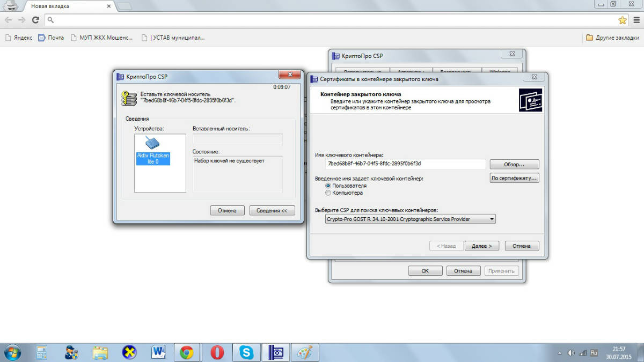Click the key container name input field

tap(405, 164)
